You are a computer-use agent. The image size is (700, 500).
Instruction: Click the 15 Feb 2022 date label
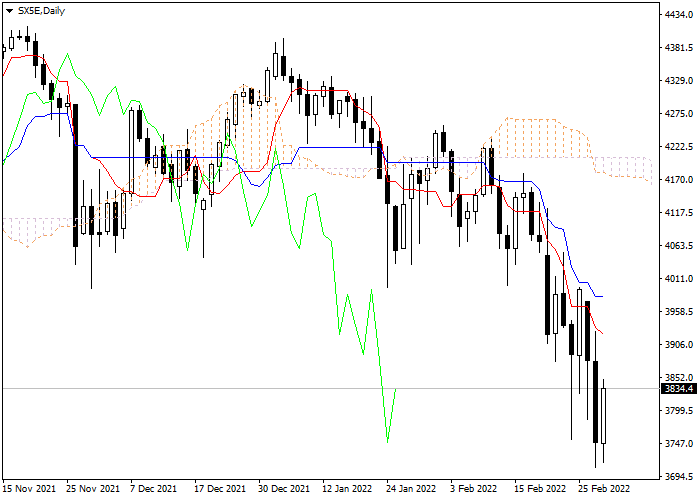(540, 489)
